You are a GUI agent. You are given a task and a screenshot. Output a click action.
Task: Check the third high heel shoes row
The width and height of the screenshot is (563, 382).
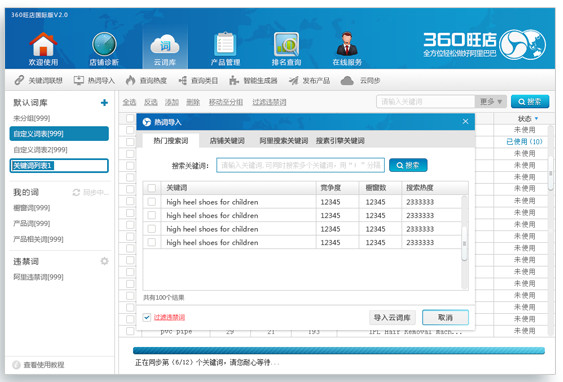[x=152, y=229]
